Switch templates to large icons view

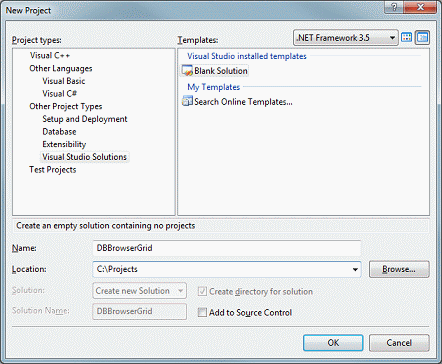406,38
